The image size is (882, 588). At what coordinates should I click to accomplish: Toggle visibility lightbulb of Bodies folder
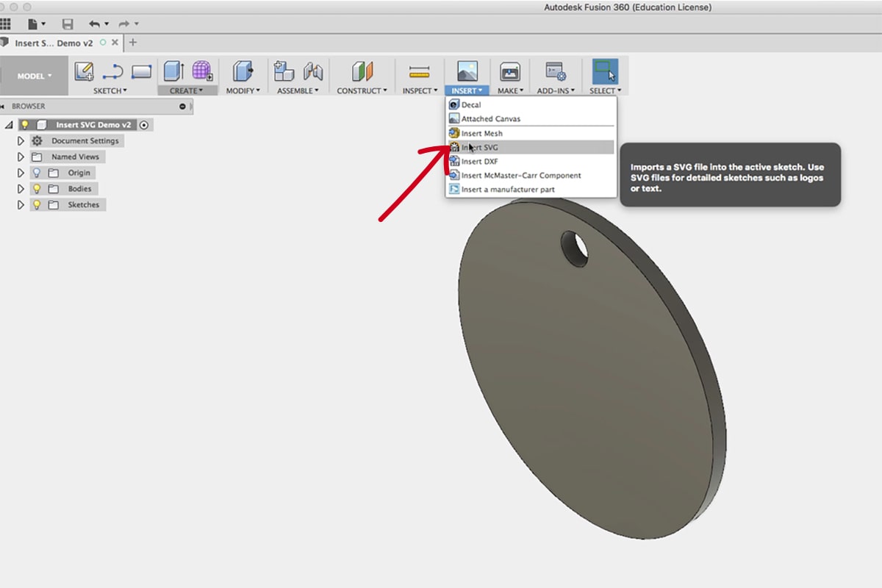tap(37, 189)
